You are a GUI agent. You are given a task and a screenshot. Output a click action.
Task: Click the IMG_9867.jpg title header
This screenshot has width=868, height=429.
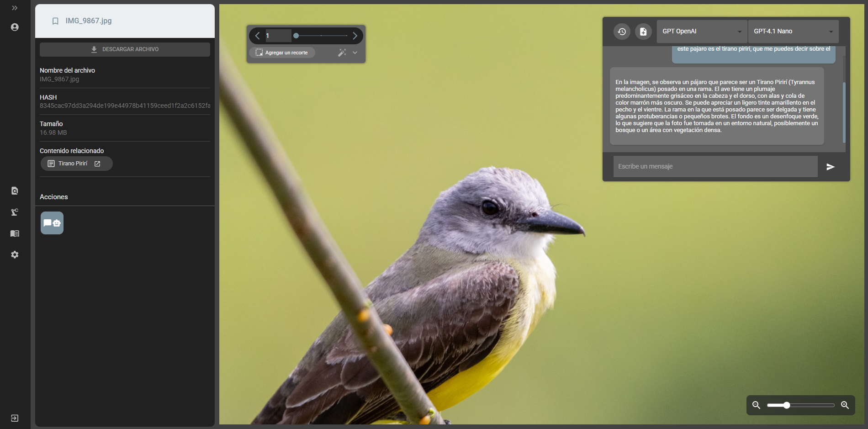click(89, 21)
